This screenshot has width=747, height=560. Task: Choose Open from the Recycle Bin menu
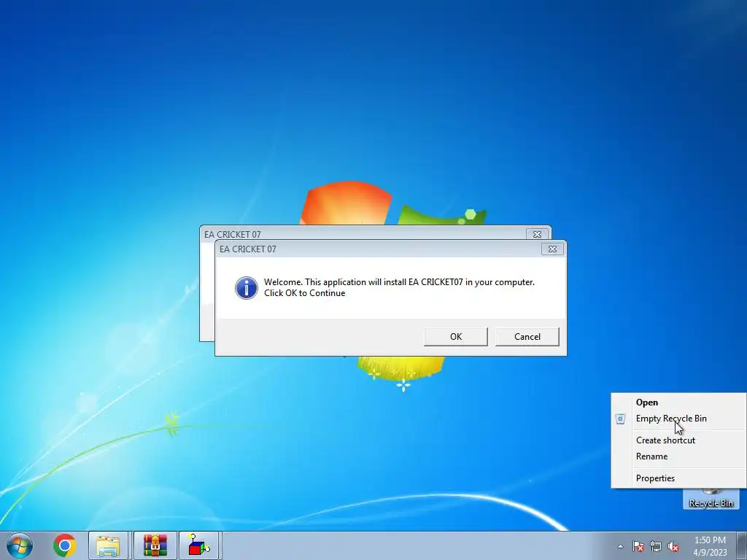click(x=646, y=402)
